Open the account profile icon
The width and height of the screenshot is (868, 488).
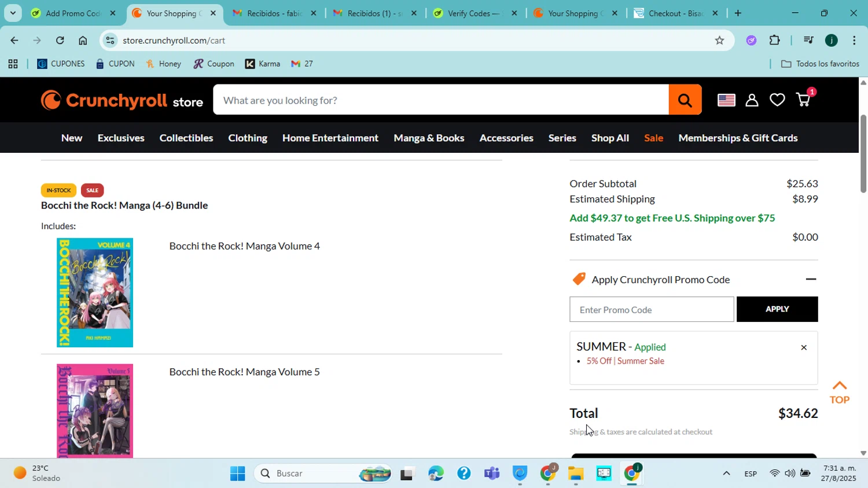click(752, 100)
